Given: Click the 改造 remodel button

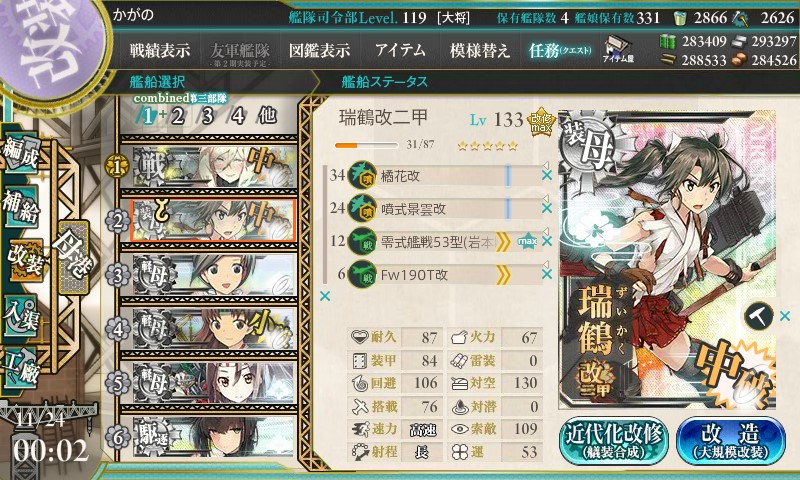Looking at the screenshot, I should [x=731, y=441].
